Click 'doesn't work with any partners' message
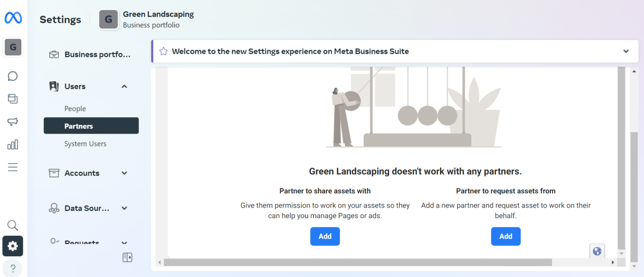Screen dimensions: 644x277 (415, 171)
